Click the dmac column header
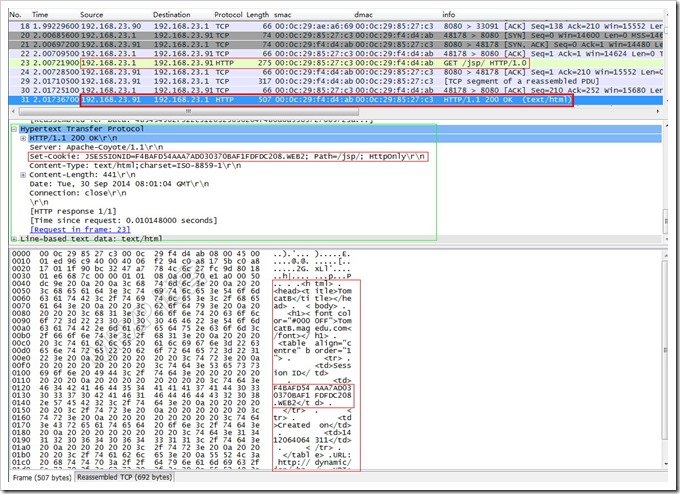Viewport: 680px width, 494px height. click(363, 15)
